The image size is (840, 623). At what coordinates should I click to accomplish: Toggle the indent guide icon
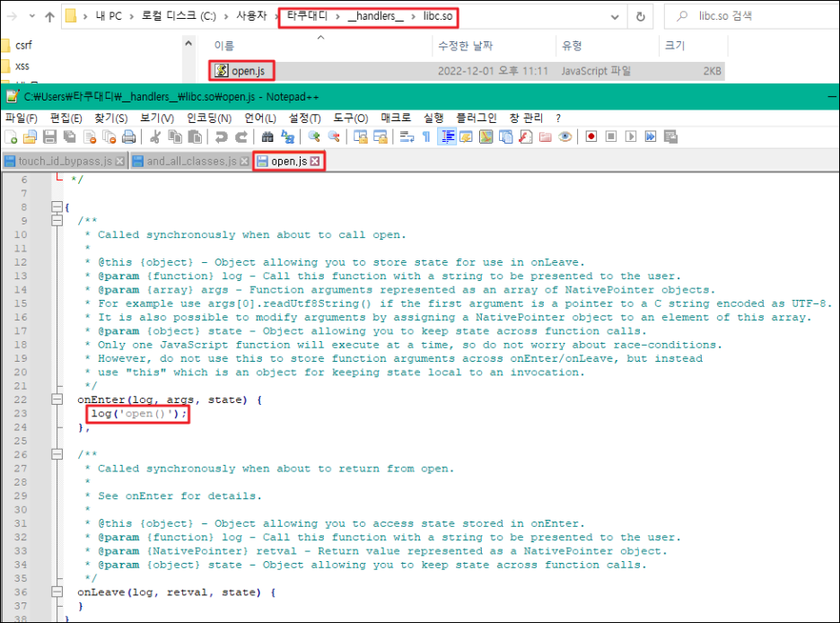point(446,137)
